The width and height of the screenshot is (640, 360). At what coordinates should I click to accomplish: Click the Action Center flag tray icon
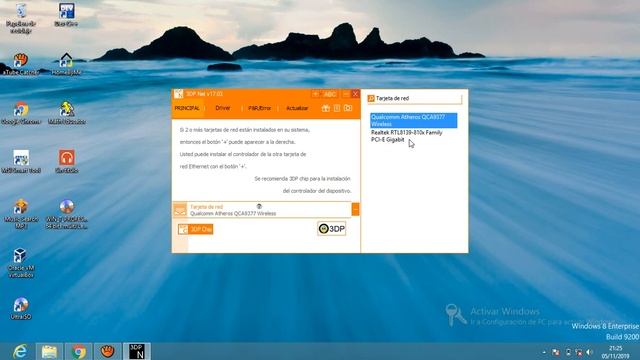click(x=556, y=352)
